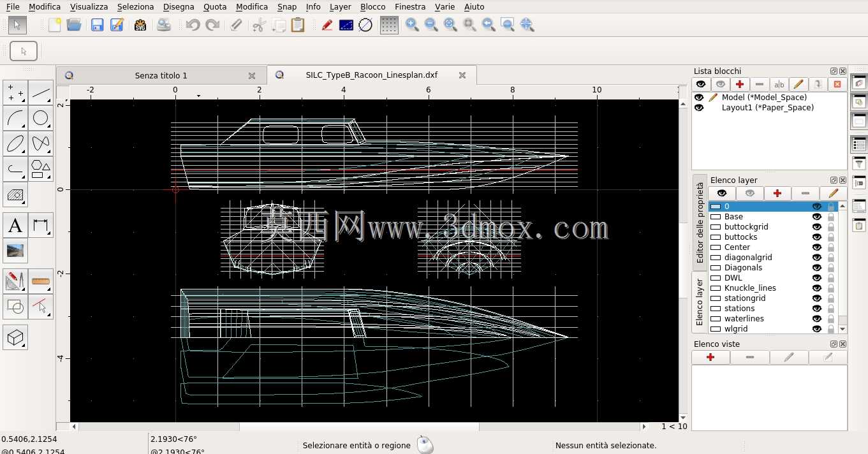Open the Snap menu
The height and width of the screenshot is (454, 868).
pyautogui.click(x=287, y=6)
